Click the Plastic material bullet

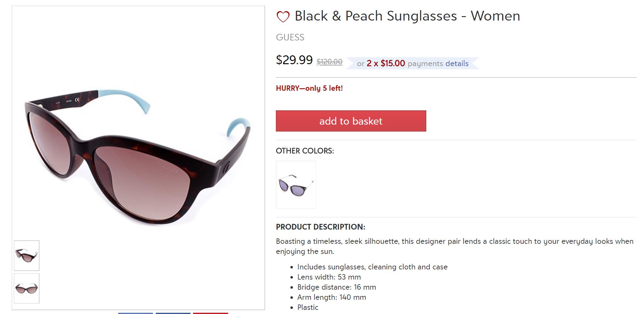307,307
